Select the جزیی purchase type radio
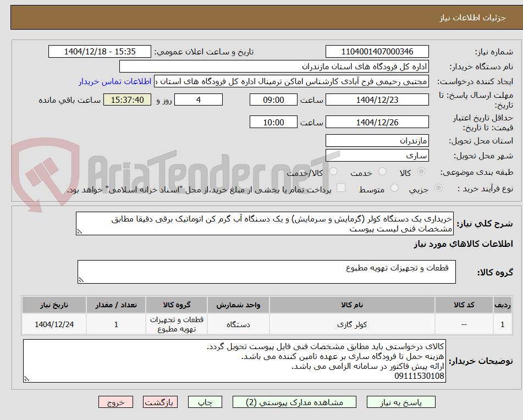 tap(439, 188)
